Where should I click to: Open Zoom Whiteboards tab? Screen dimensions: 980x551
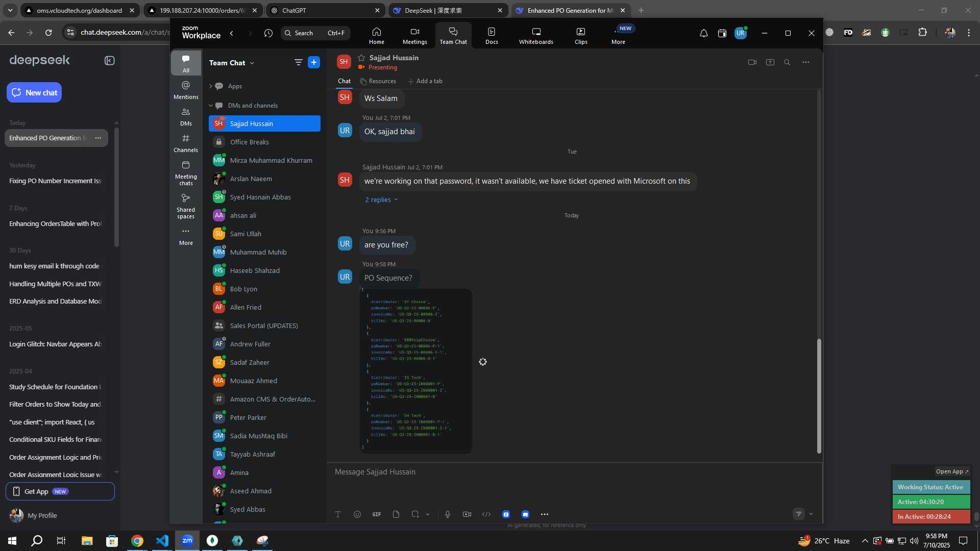[x=536, y=36]
